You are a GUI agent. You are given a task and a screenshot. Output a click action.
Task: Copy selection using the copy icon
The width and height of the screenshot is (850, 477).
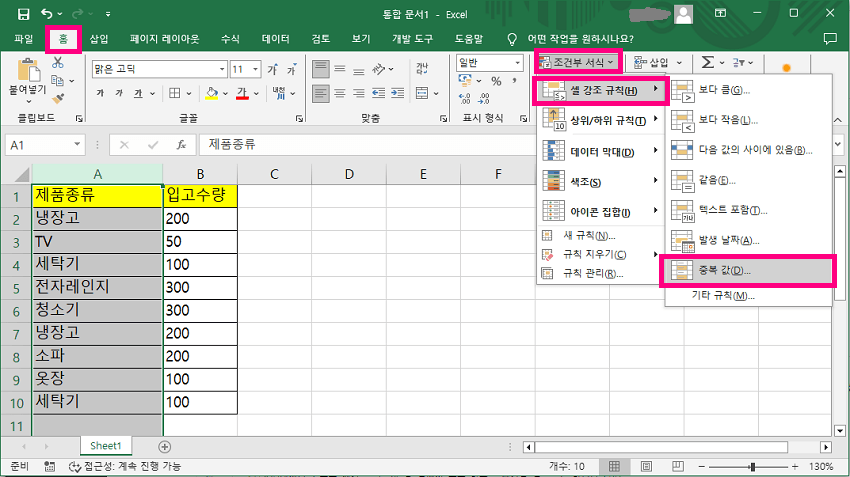tap(57, 80)
